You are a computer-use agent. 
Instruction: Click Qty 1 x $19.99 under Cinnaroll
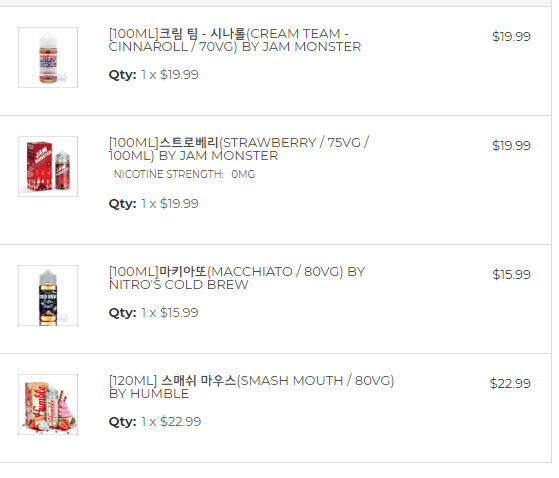(153, 75)
